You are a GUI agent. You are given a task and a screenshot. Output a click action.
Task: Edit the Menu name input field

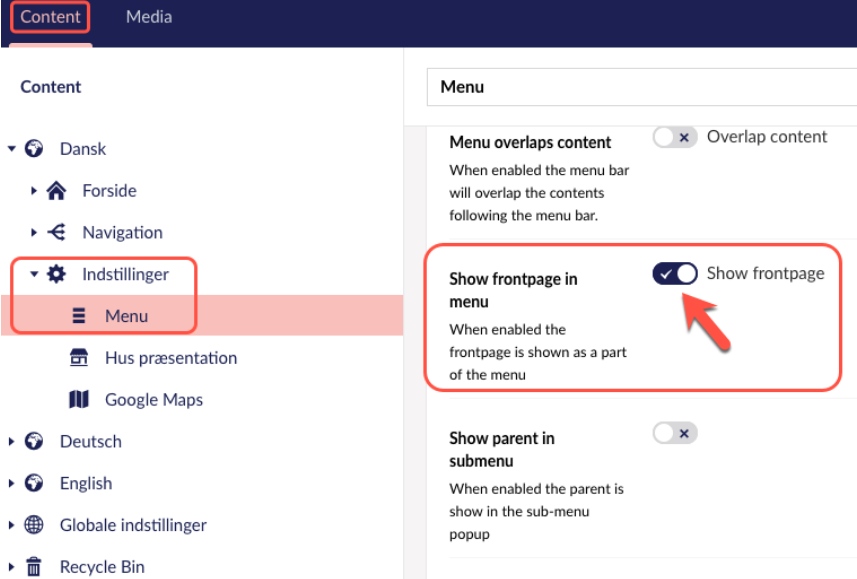click(x=642, y=87)
